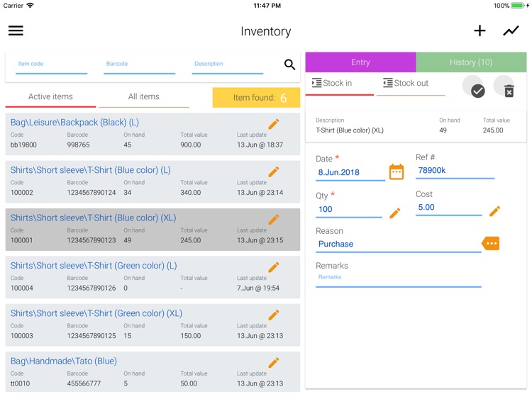The height and width of the screenshot is (399, 532).
Task: Delete entry using the trash icon
Action: pyautogui.click(x=509, y=90)
